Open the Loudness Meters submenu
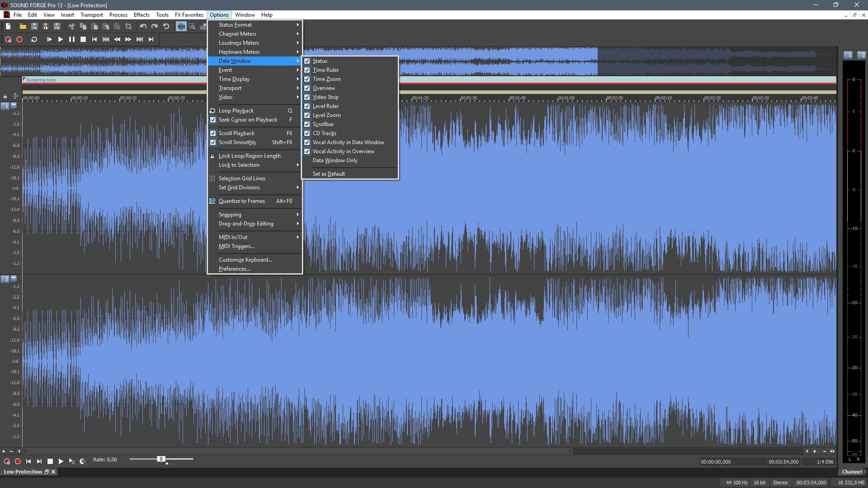Screen dimensions: 868x488 [255, 43]
